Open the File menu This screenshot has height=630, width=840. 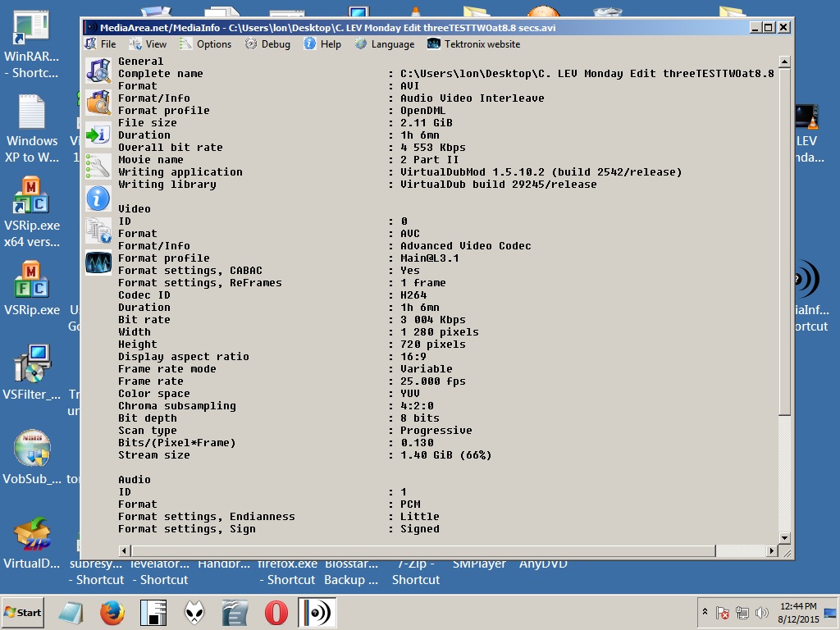click(x=101, y=44)
